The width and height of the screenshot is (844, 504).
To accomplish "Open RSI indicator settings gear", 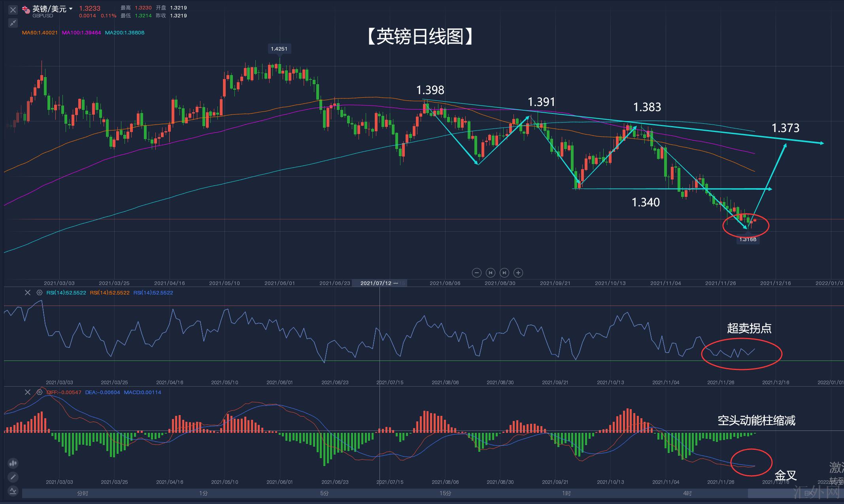I will pos(39,293).
